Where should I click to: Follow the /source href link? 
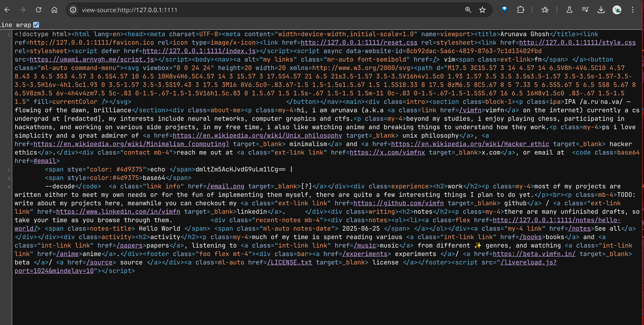[99, 262]
